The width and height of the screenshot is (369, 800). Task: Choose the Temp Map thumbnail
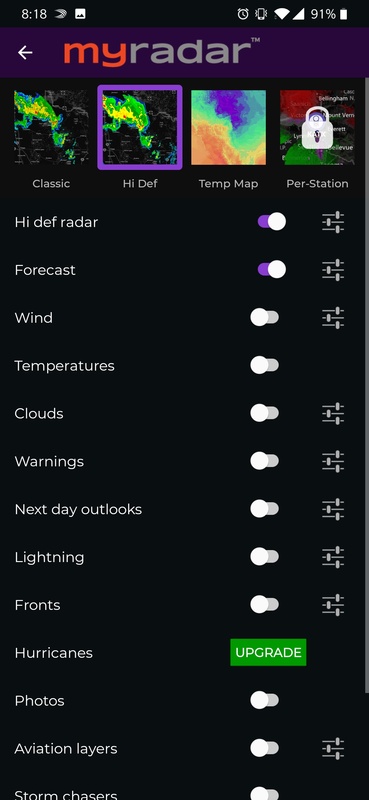[228, 139]
